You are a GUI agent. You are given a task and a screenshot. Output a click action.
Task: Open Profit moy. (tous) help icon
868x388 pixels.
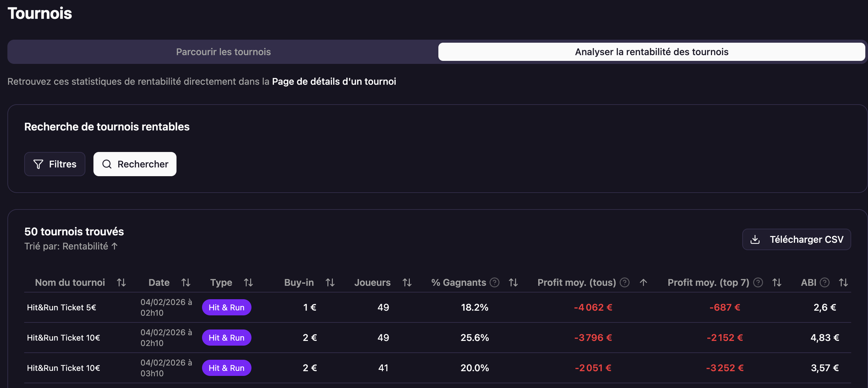tap(624, 282)
